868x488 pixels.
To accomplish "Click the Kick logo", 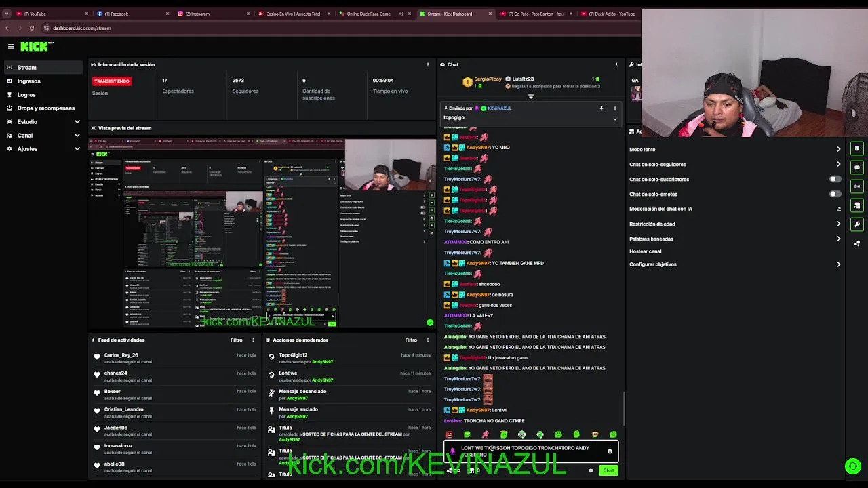I will 37,46.
